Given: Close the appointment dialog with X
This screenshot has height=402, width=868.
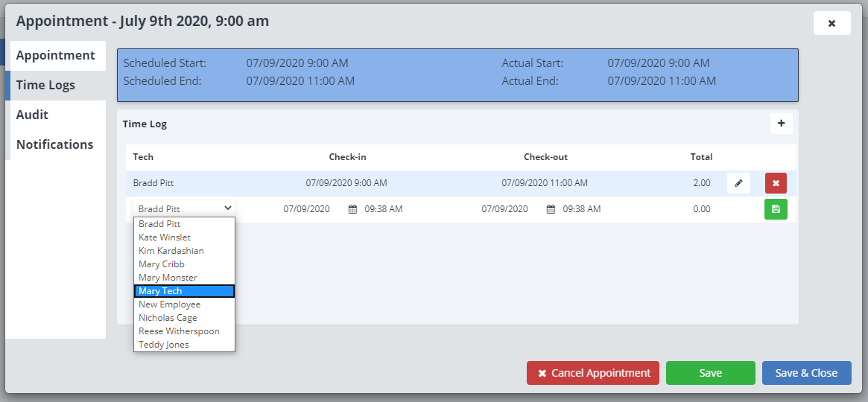Looking at the screenshot, I should [831, 23].
